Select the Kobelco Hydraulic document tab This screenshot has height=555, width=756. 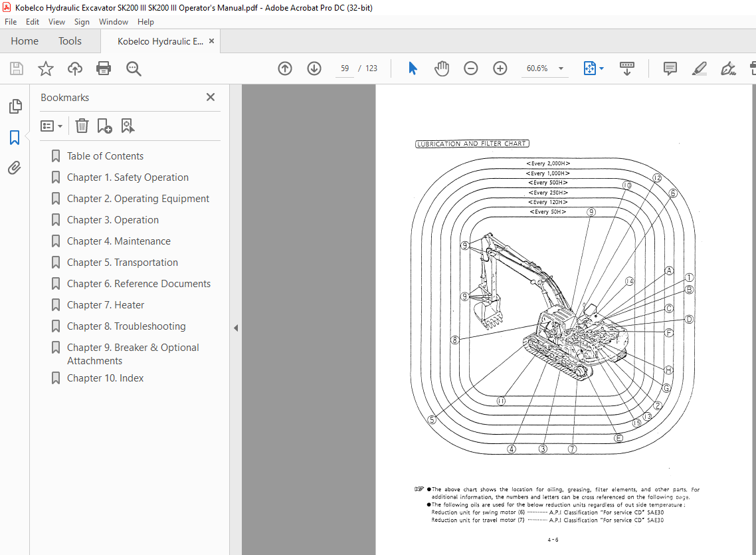[160, 41]
